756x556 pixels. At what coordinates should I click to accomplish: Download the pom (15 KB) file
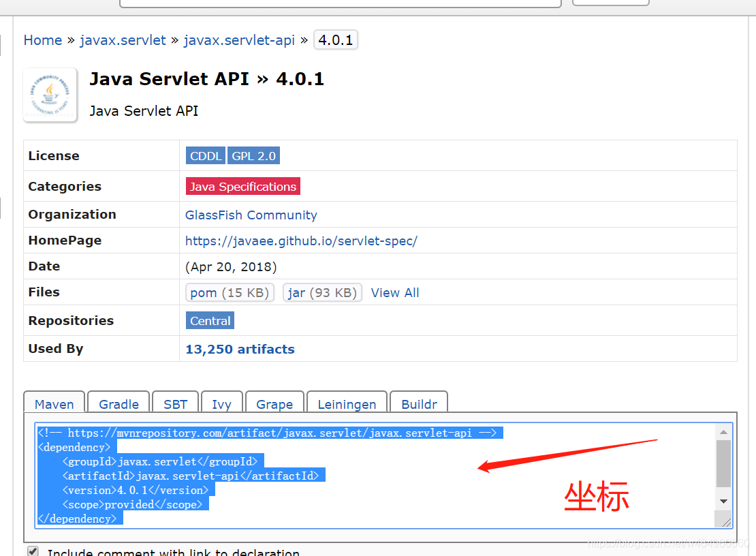click(230, 293)
